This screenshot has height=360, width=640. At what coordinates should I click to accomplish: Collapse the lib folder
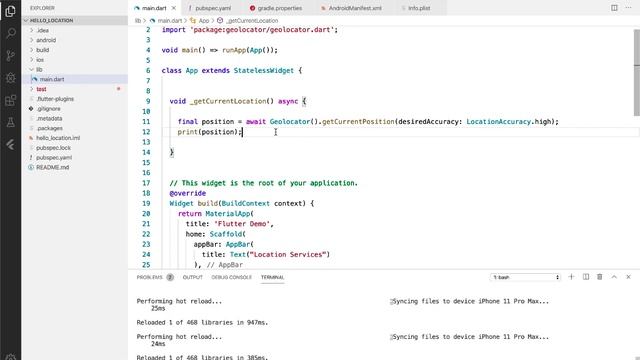(x=75, y=69)
